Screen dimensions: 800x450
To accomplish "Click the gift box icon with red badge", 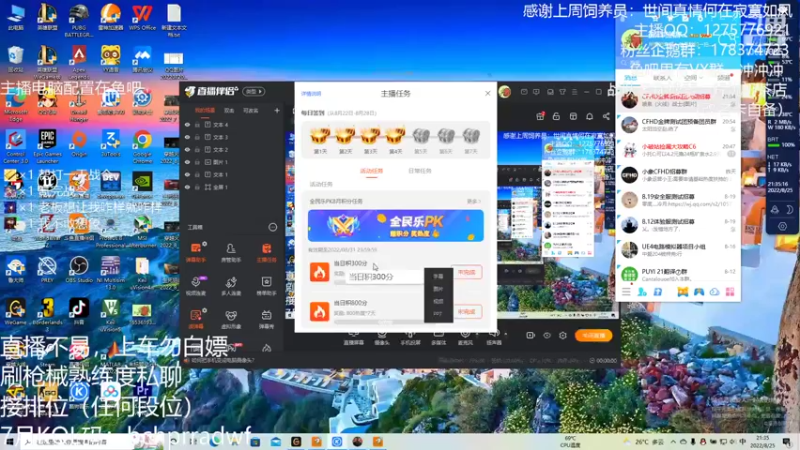I will (540, 116).
